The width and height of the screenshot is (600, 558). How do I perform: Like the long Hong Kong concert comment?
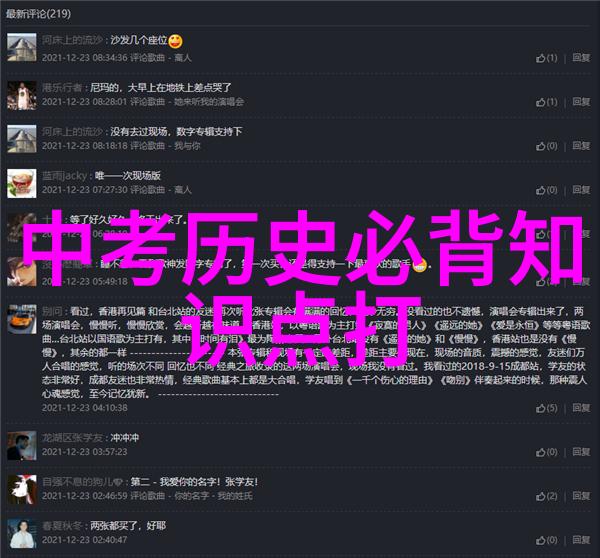(x=546, y=408)
